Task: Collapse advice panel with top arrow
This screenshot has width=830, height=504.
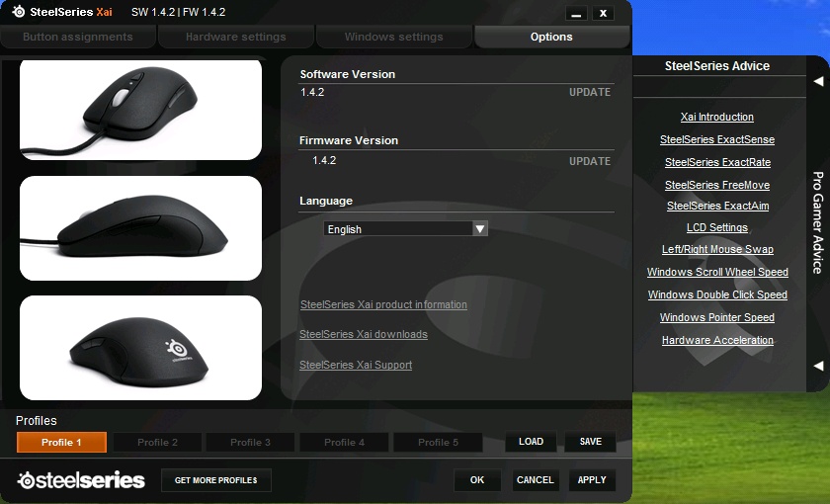Action: pyautogui.click(x=818, y=82)
